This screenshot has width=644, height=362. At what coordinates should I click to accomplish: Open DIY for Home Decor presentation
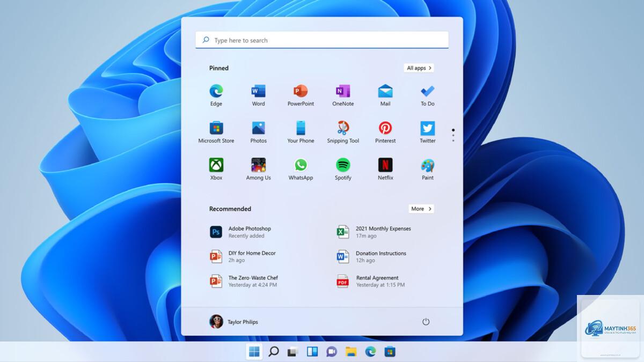[x=243, y=256]
